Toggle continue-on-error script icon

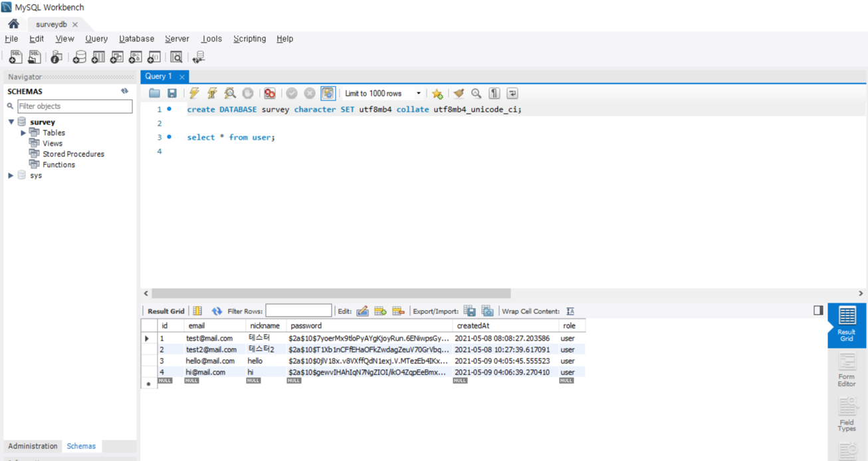coord(269,93)
